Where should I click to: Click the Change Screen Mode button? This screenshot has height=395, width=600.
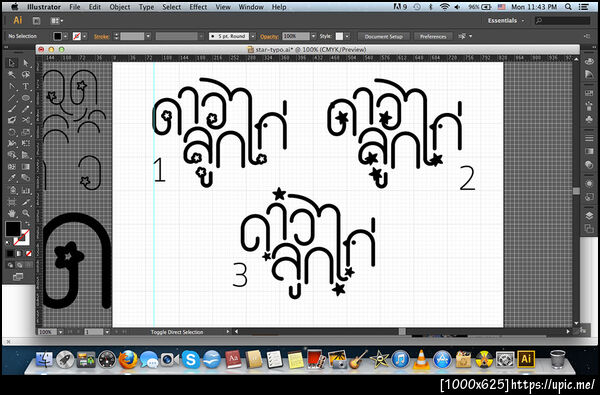18,276
